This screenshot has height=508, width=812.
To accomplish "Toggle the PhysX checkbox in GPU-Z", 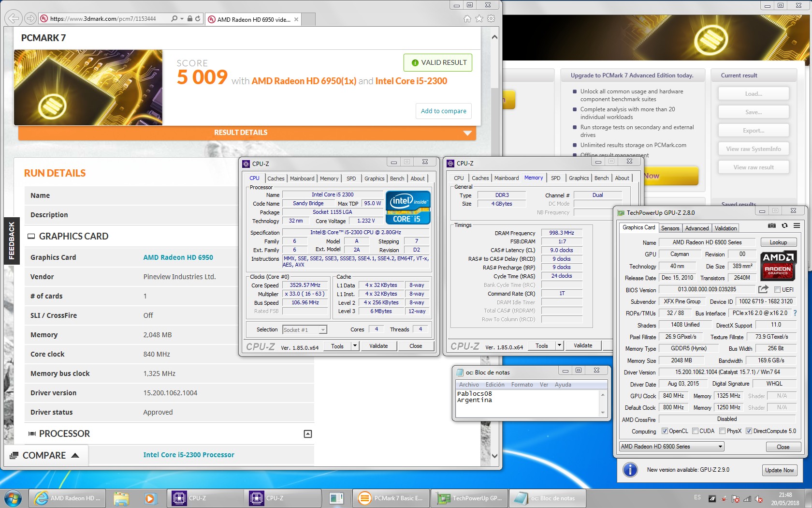I will pos(722,431).
